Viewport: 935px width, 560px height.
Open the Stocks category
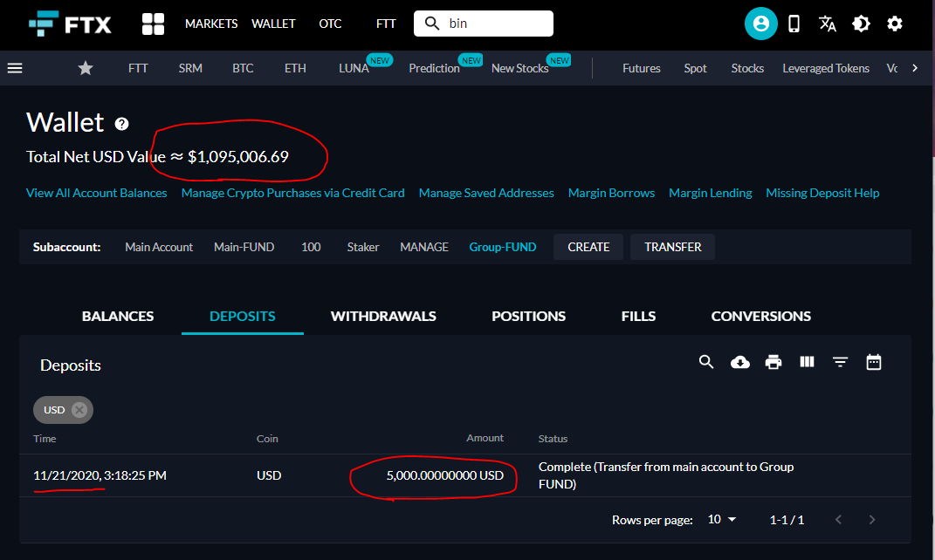click(747, 68)
